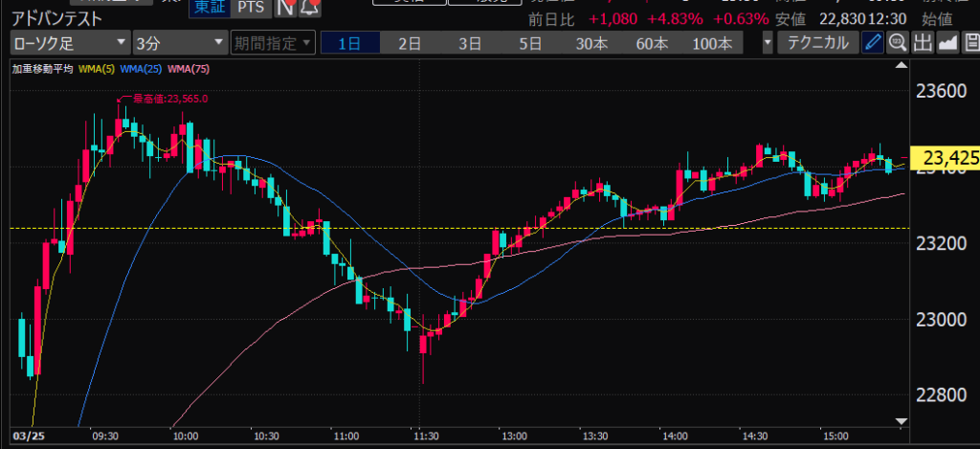Activate the pencil drawing tool
Viewport: 980px width, 449px height.
tap(873, 43)
